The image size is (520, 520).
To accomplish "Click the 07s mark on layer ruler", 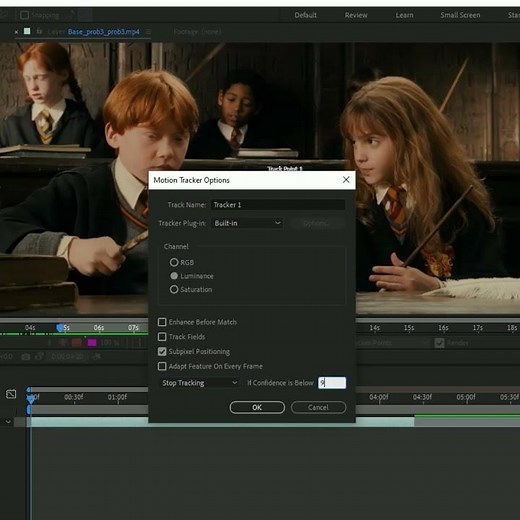I will [x=133, y=328].
